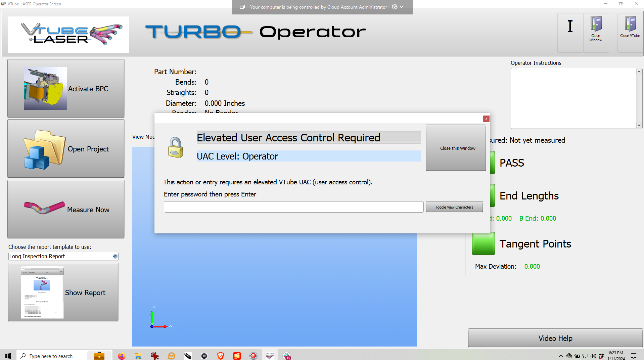
Task: Open remote control settings gear in banner
Action: [395, 7]
